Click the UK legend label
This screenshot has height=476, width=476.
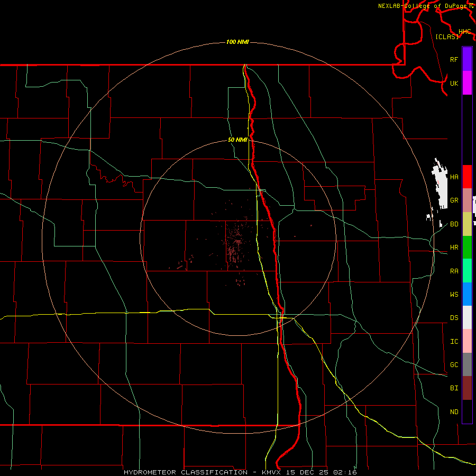454,83
